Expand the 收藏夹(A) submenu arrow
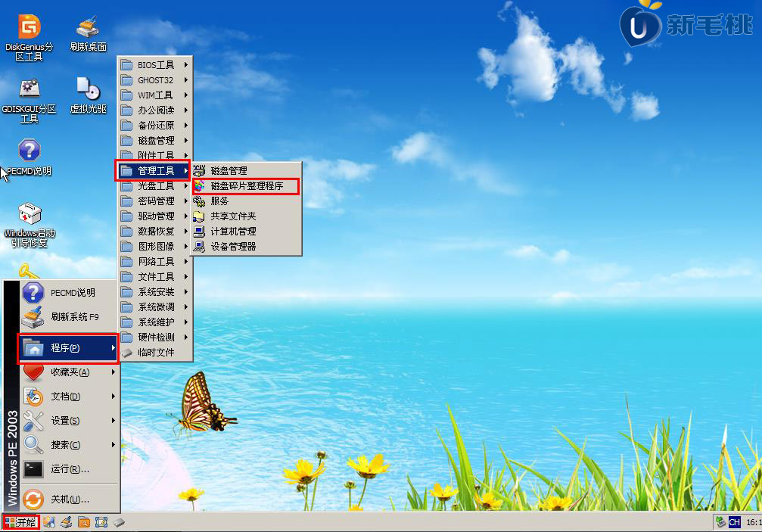The width and height of the screenshot is (762, 532). (114, 372)
